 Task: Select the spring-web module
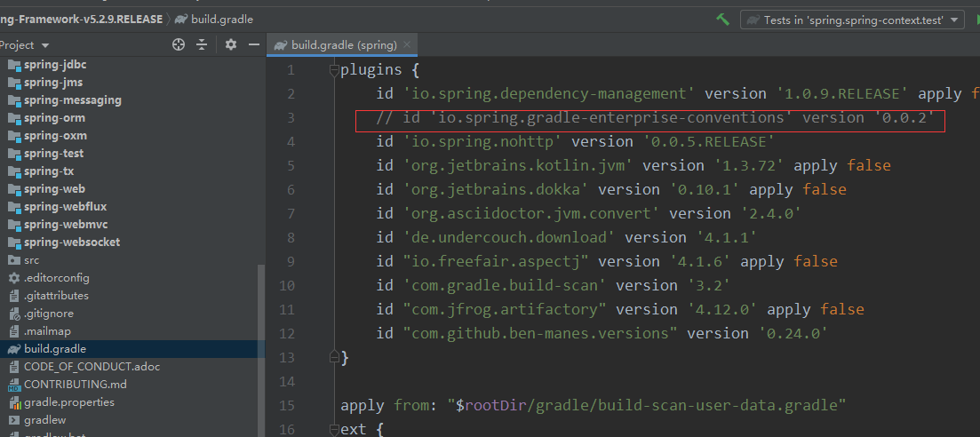pyautogui.click(x=54, y=189)
